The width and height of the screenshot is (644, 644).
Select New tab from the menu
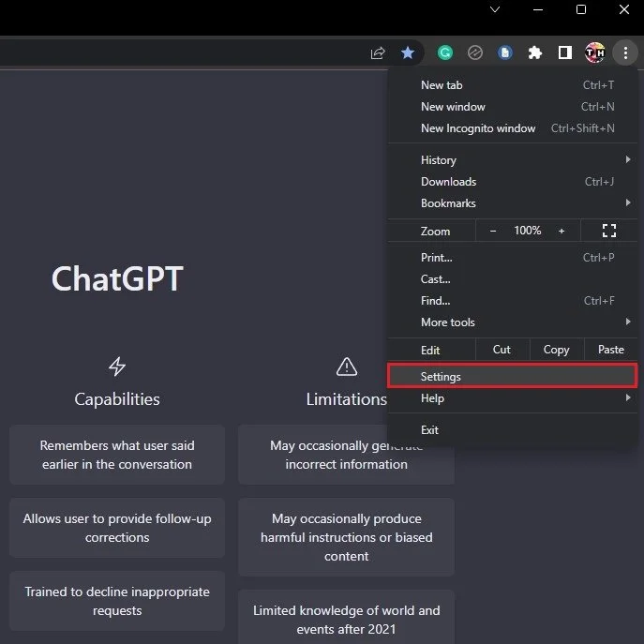[512, 85]
